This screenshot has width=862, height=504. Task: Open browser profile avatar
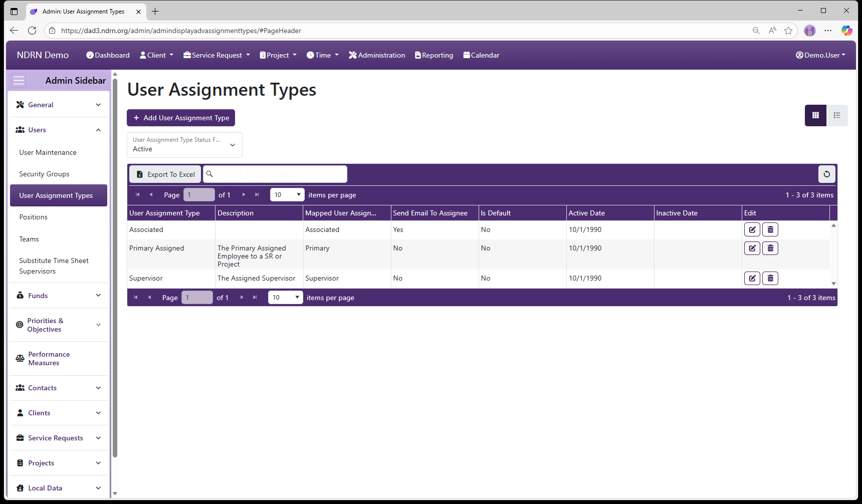(x=810, y=31)
